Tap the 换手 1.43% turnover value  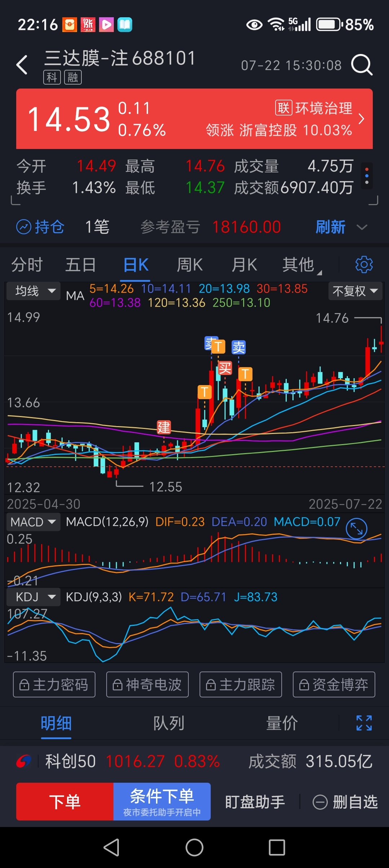[94, 187]
